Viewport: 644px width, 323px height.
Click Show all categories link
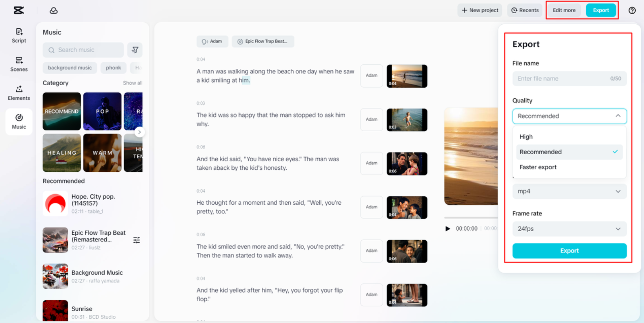coord(132,83)
